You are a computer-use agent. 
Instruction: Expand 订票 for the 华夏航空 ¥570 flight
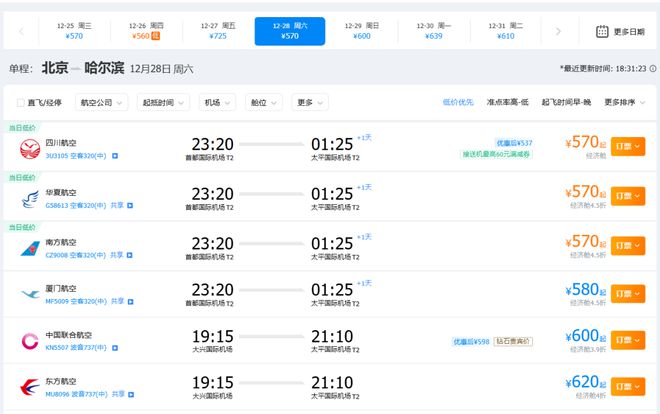point(628,196)
